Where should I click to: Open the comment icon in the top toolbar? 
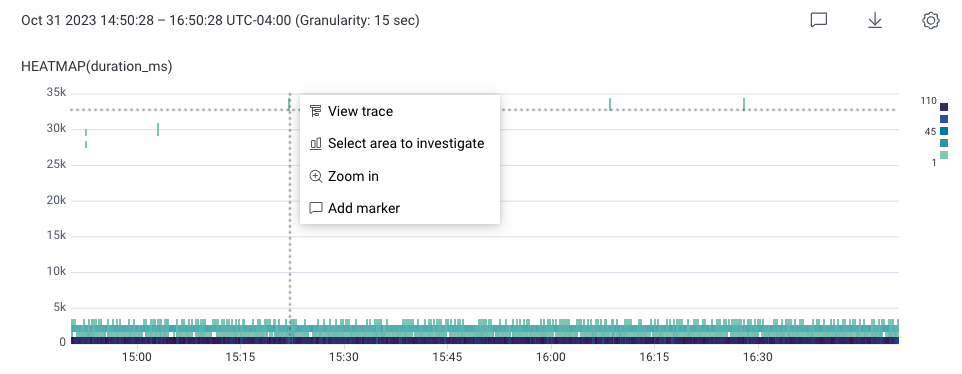tap(819, 20)
